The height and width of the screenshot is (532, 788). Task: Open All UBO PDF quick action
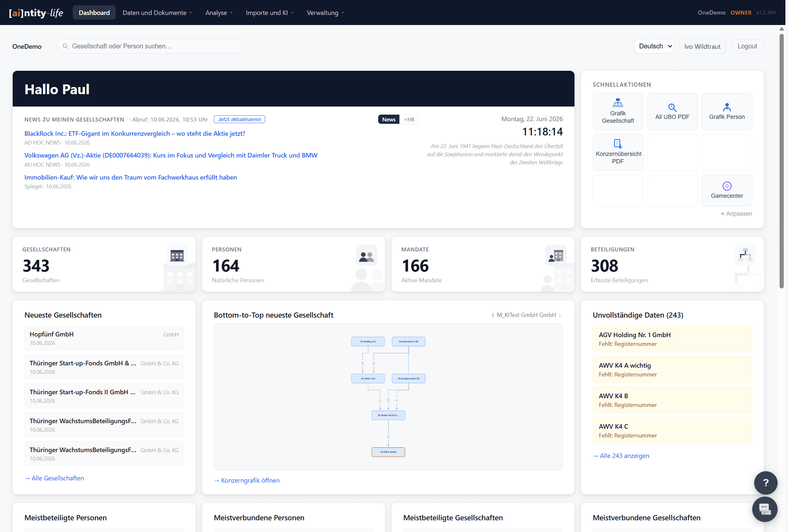point(672,111)
